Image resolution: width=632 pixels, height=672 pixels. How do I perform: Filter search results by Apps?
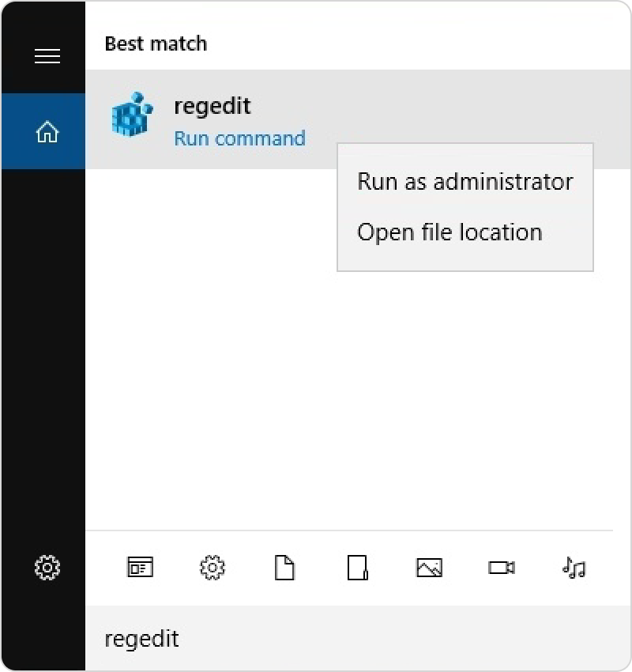point(140,568)
